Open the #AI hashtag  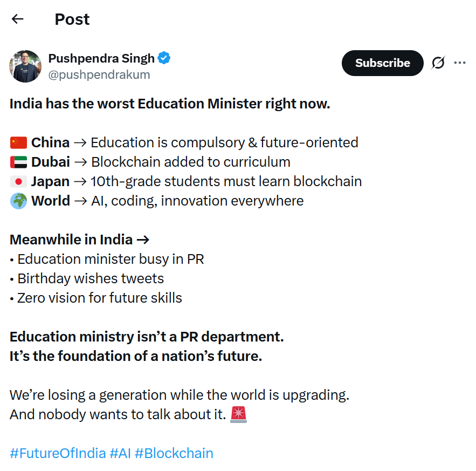coord(120,453)
